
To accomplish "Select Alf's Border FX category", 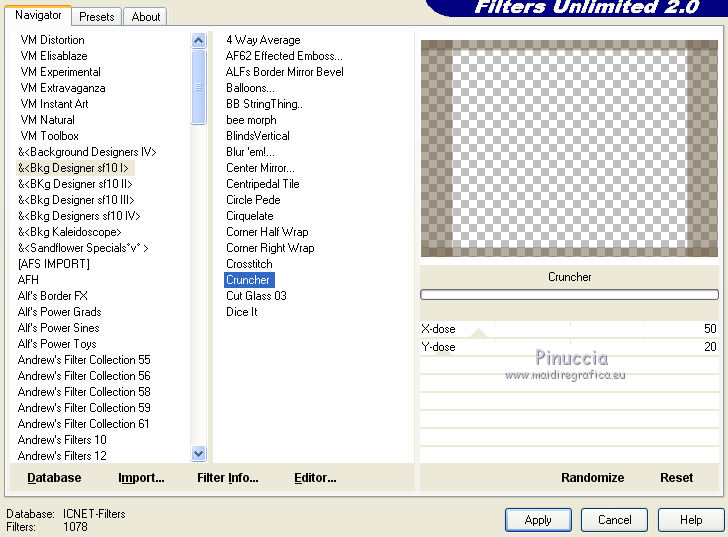I will click(52, 296).
